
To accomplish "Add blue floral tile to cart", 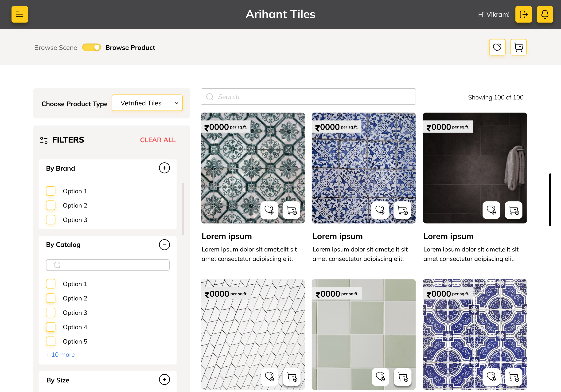I will [402, 210].
